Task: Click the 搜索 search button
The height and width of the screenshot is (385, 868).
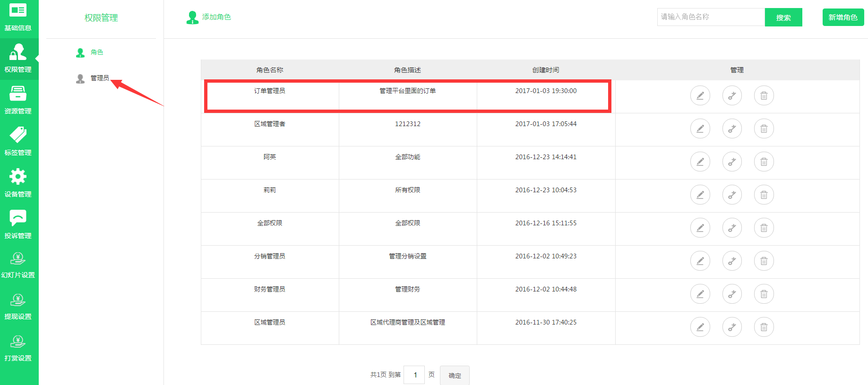Action: coord(783,17)
